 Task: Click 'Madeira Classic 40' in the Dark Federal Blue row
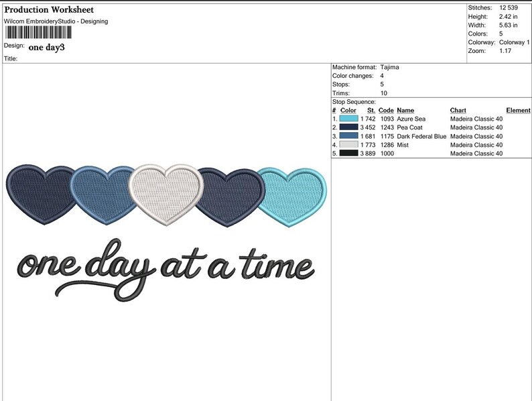click(x=476, y=136)
